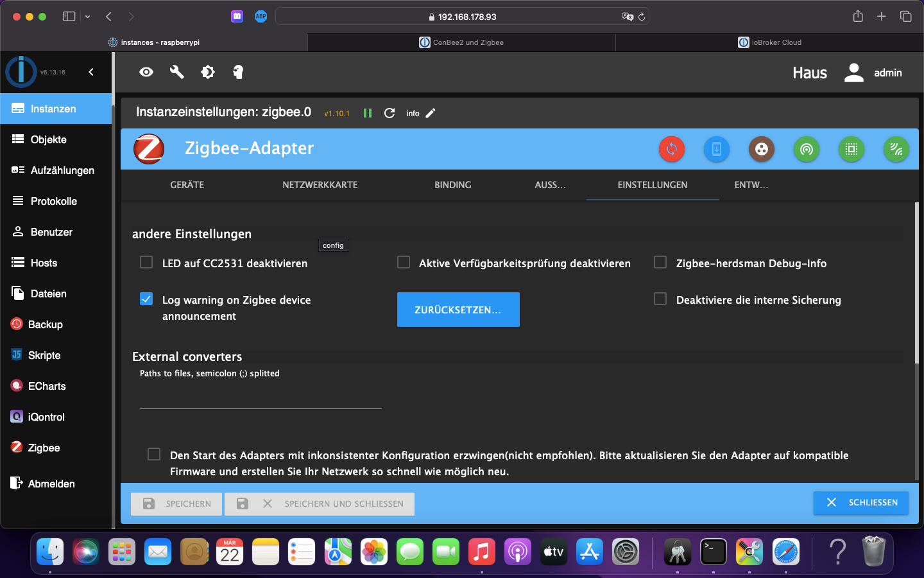This screenshot has width=924, height=578.
Task: Switch to the AUSS... tab
Action: 551,185
